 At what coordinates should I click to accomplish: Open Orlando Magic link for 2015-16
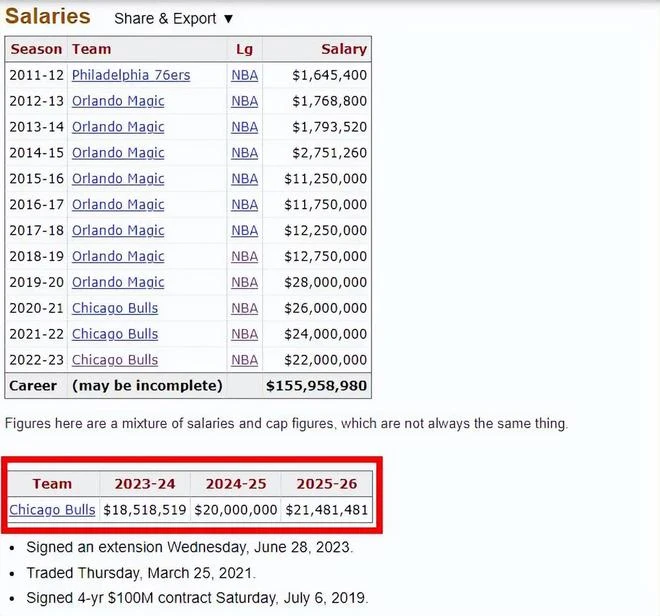(x=118, y=179)
